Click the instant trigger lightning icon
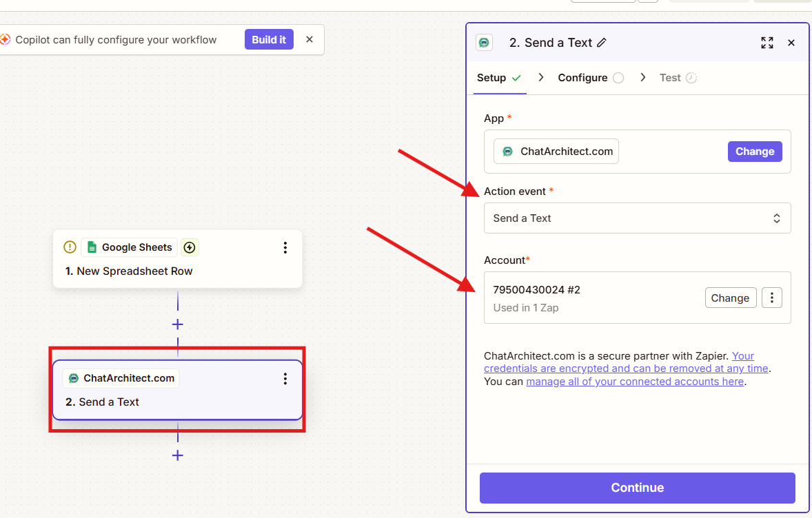The image size is (812, 518). [190, 247]
